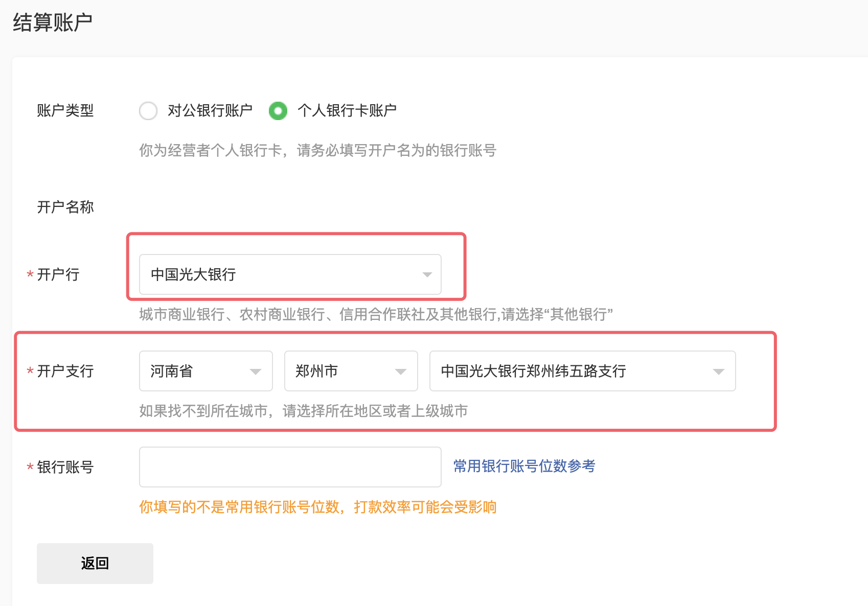Click the 结算账户 page heading
Viewport: 868px width, 606px height.
click(x=53, y=22)
